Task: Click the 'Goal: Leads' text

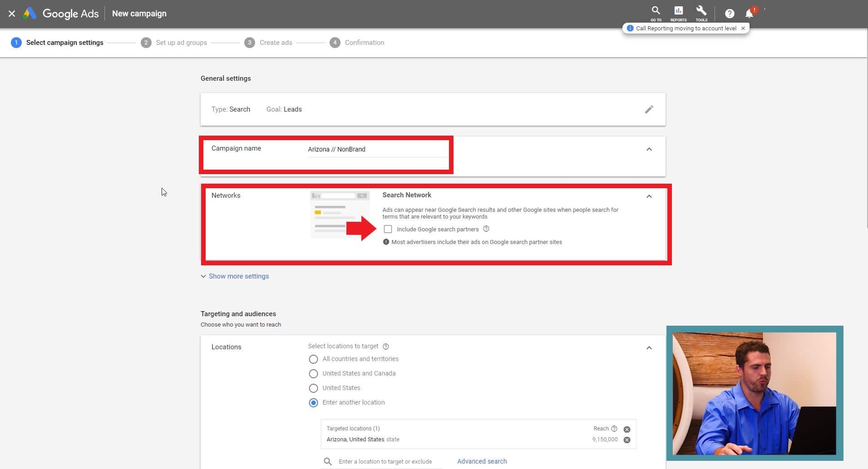Action: [x=284, y=109]
